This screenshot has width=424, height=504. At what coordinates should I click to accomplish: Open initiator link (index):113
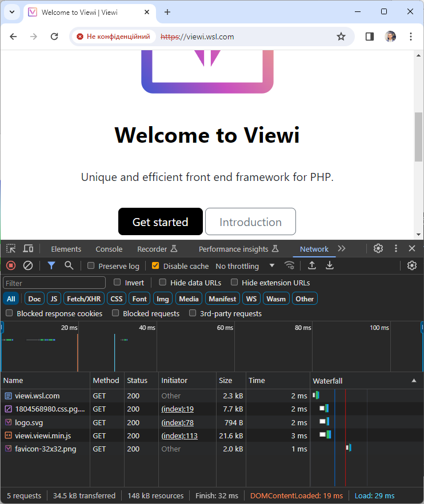click(x=179, y=436)
